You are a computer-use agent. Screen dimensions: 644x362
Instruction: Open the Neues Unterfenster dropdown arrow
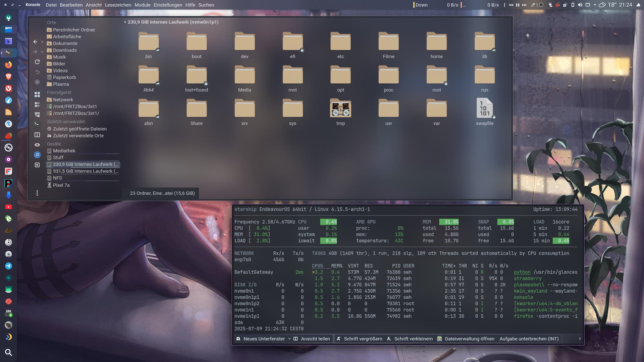289,339
